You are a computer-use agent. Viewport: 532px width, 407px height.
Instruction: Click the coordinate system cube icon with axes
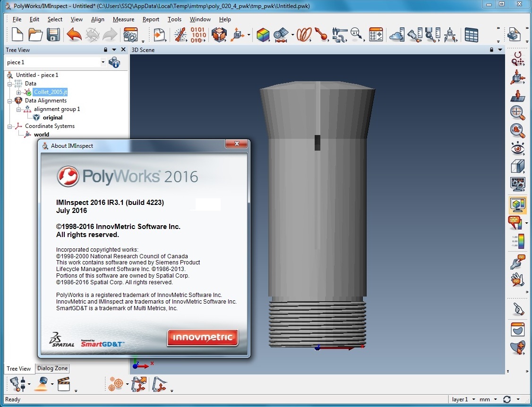tap(238, 34)
